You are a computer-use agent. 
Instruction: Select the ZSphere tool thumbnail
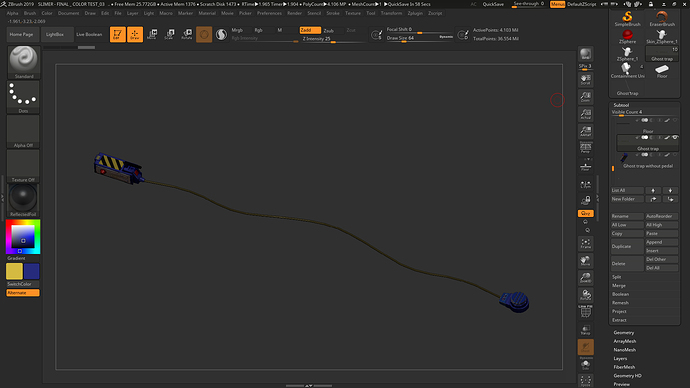tap(627, 36)
